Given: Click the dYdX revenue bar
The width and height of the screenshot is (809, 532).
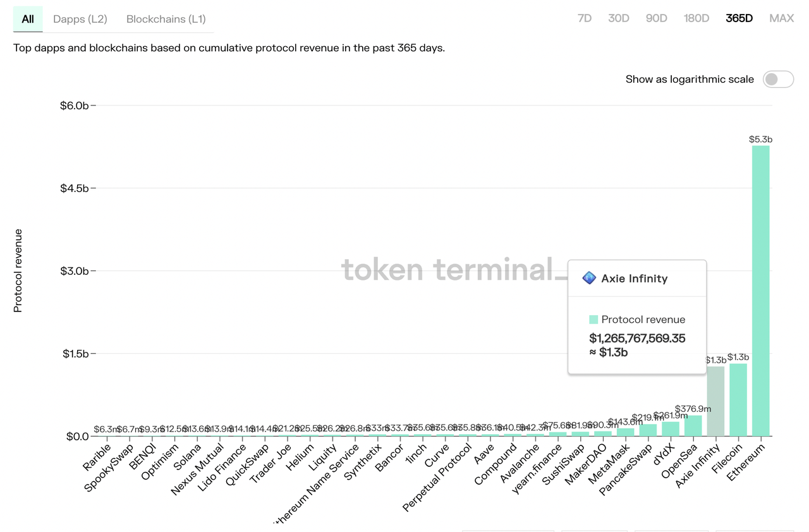Looking at the screenshot, I should [x=671, y=429].
